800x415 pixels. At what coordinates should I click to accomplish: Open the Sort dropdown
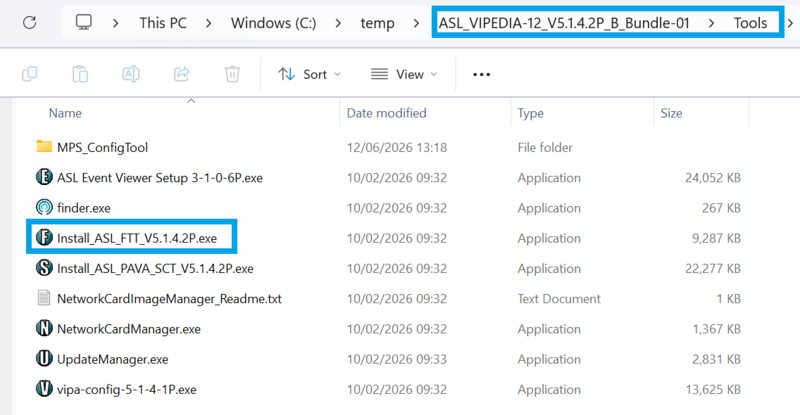(309, 75)
